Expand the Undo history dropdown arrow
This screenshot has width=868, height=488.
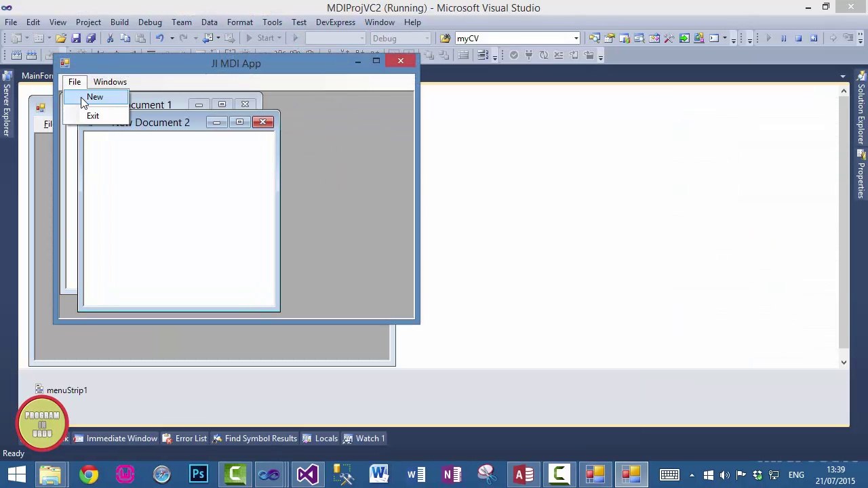pos(172,38)
